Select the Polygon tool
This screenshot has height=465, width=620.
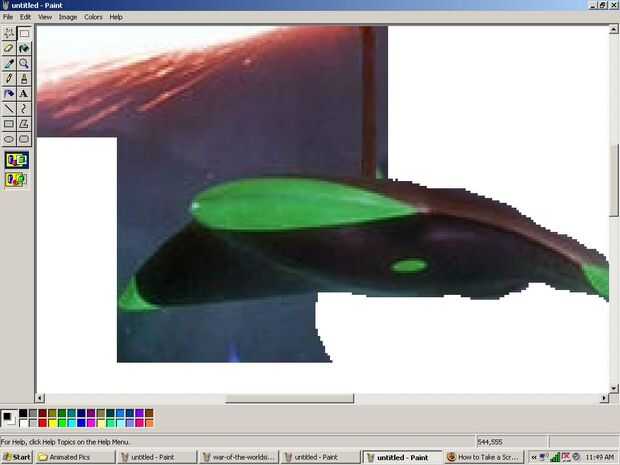[24, 124]
